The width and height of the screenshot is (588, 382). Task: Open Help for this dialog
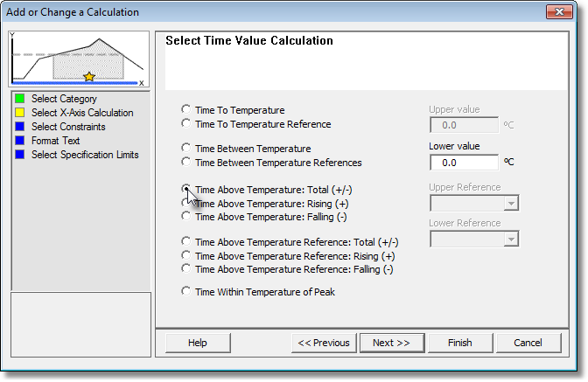coord(198,343)
